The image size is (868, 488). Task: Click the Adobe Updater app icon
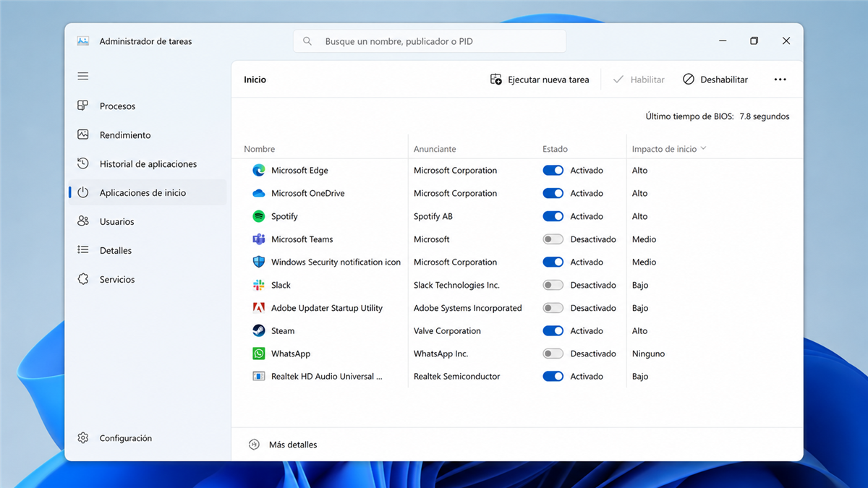pos(258,308)
